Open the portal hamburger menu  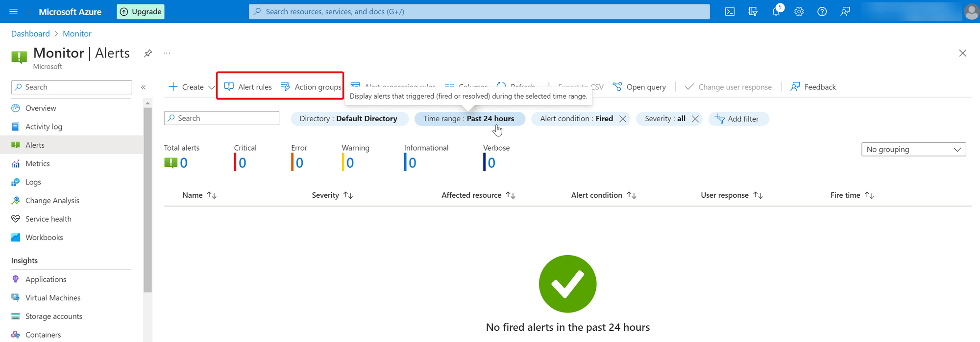[x=13, y=12]
